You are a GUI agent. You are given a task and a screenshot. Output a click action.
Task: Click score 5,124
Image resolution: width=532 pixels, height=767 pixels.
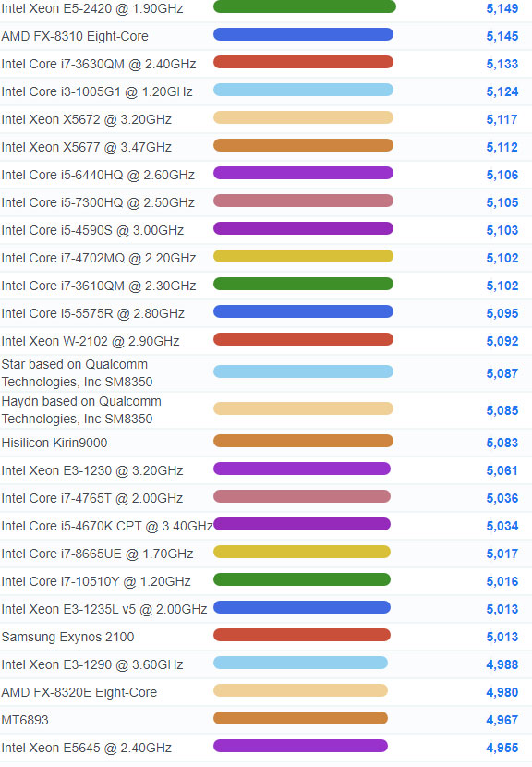click(x=502, y=92)
